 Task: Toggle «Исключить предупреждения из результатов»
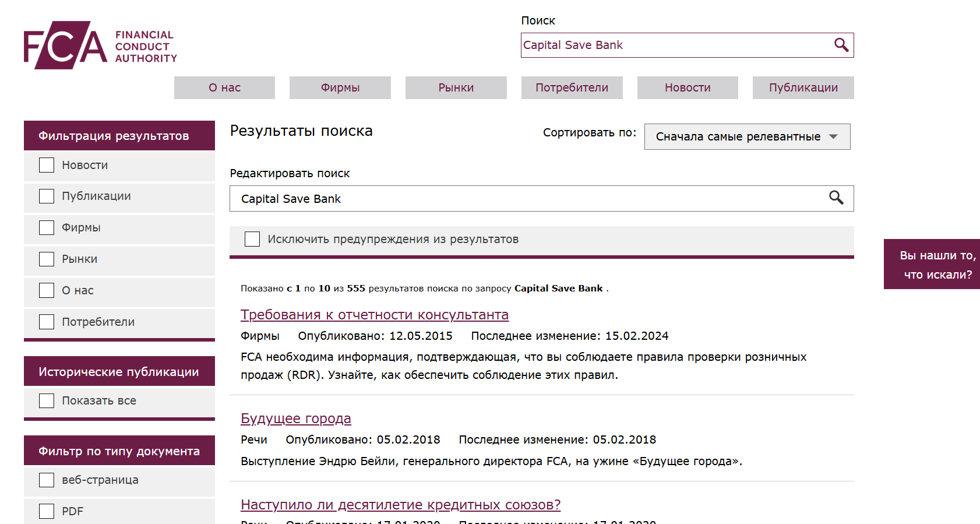pos(252,239)
